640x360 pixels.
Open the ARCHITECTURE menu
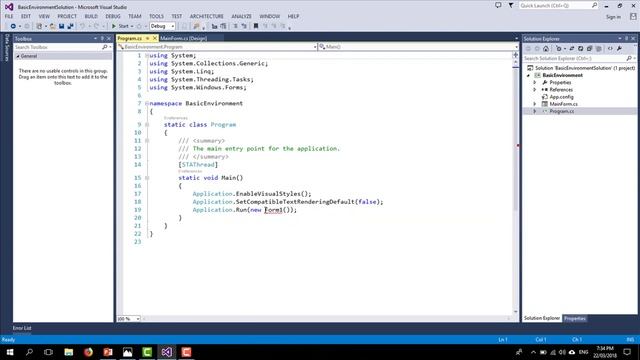click(x=207, y=16)
